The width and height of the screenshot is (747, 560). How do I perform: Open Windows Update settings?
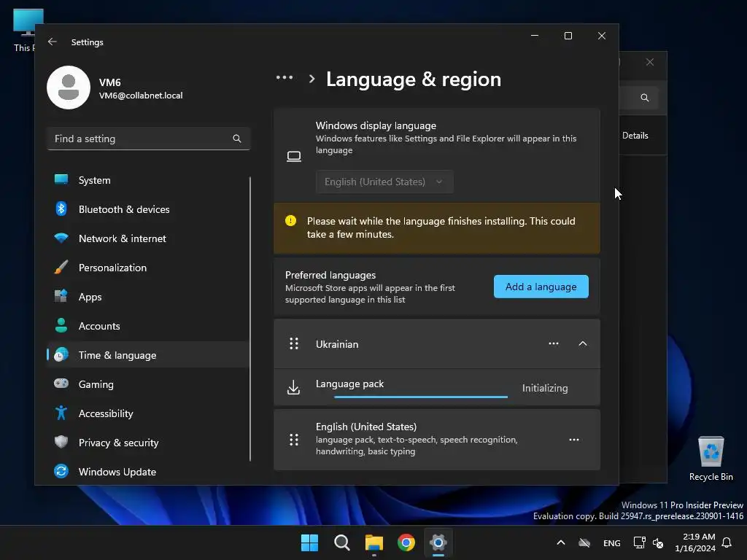148,472
